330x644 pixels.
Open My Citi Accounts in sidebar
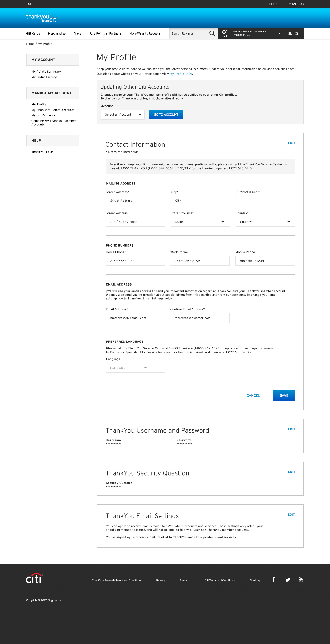[x=44, y=116]
